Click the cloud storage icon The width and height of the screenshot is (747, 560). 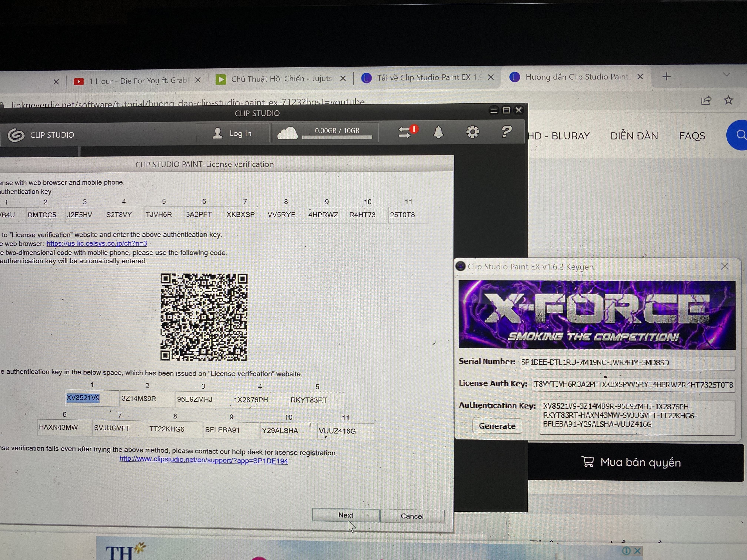pos(287,133)
